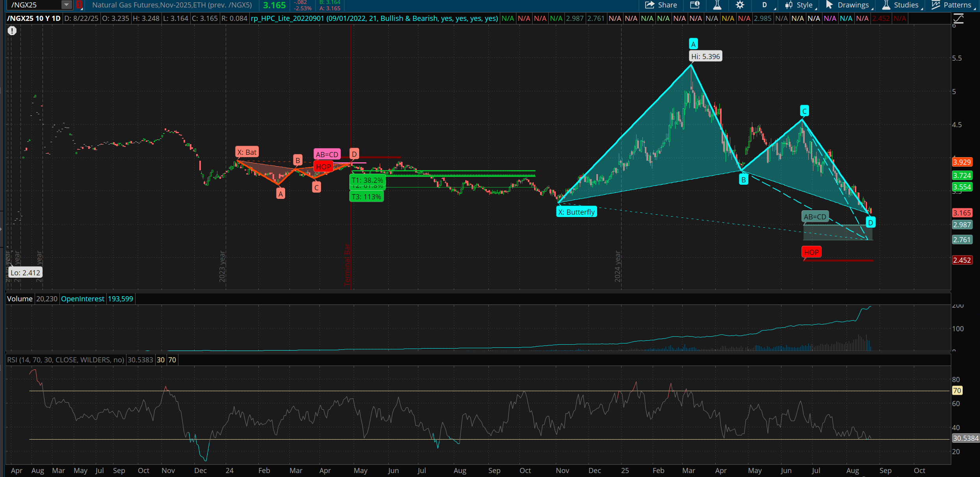The height and width of the screenshot is (477, 980).
Task: Click the candlestick Style icon
Action: tap(789, 5)
